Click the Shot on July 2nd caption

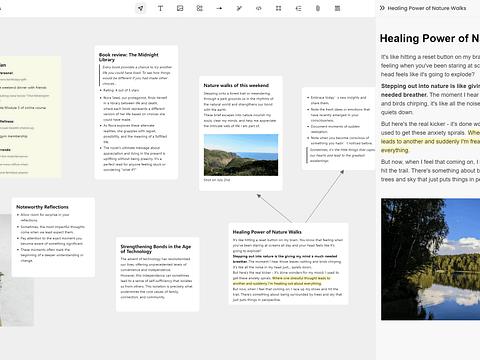[x=217, y=180]
